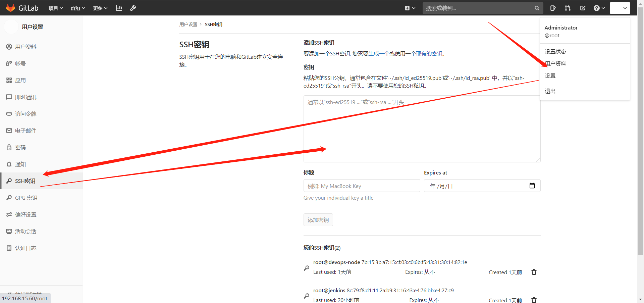Open the to-do list checkmark icon
Viewport: 644px width, 303px height.
[x=583, y=8]
